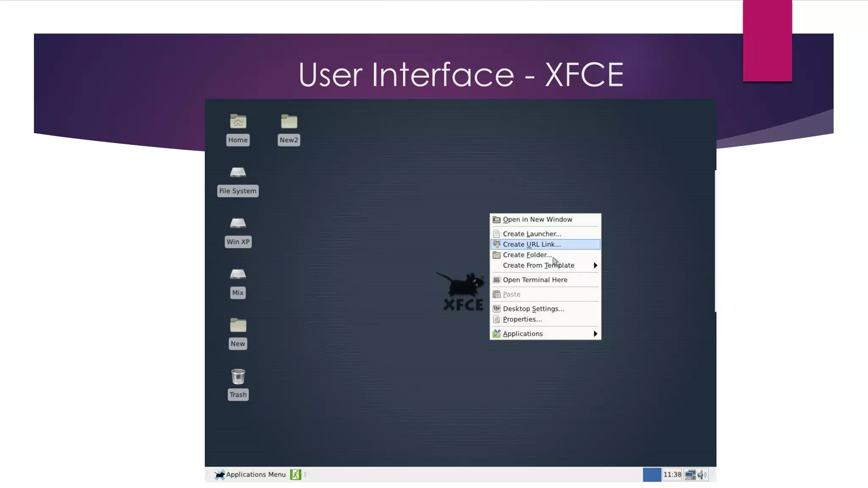Image resolution: width=868 pixels, height=488 pixels.
Task: Open the Trash bin icon
Action: [238, 376]
